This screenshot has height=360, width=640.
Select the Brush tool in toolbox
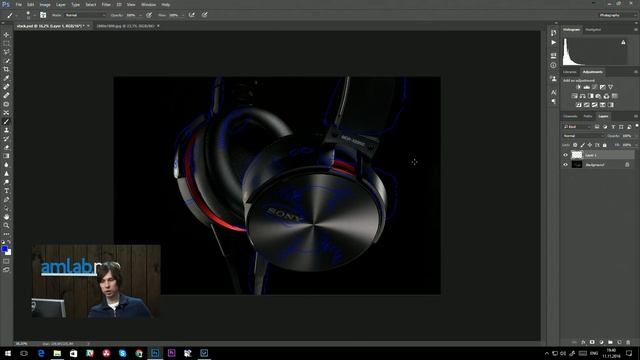6,121
